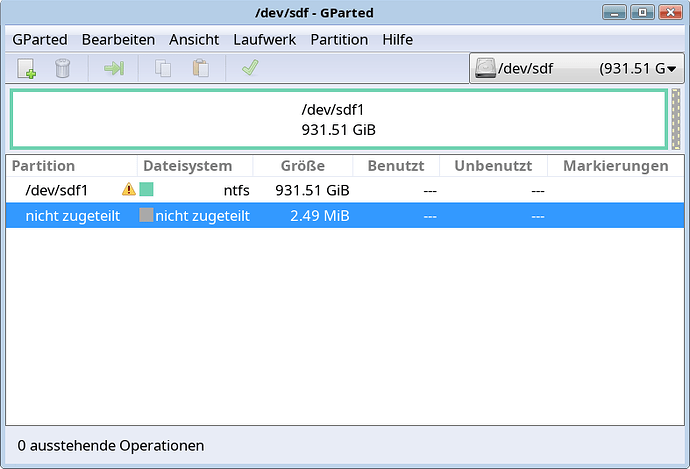
Task: Select the /dev/sdf1 partition row
Action: coord(345,190)
